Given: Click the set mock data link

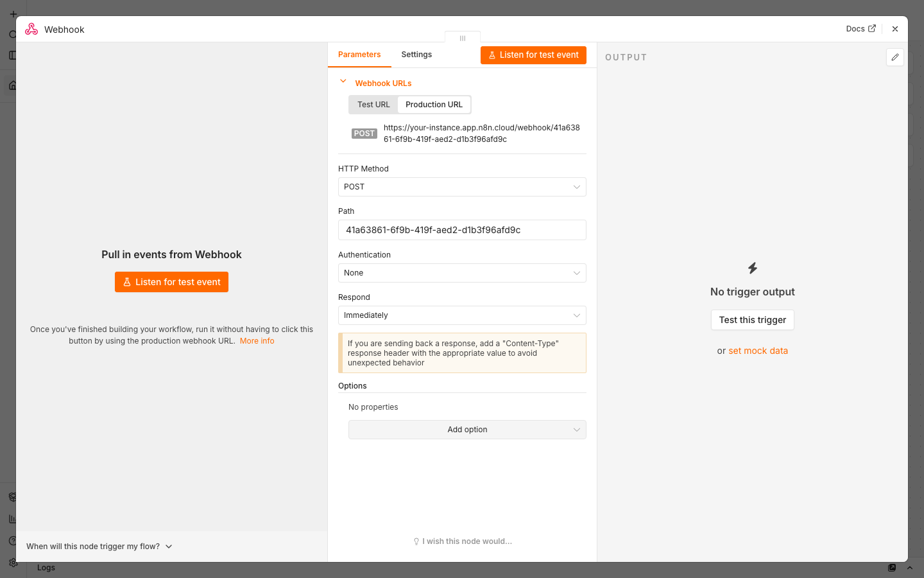Looking at the screenshot, I should [x=758, y=351].
